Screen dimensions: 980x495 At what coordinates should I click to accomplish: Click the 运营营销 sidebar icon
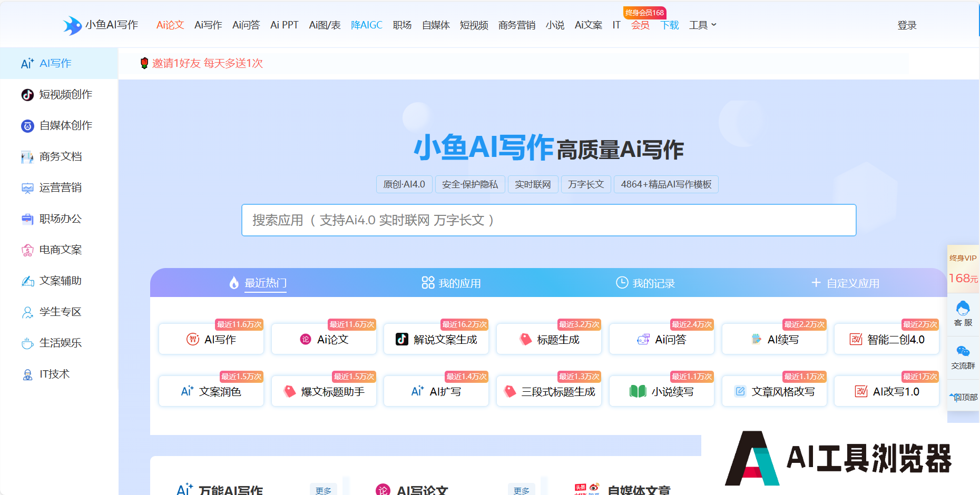point(27,188)
